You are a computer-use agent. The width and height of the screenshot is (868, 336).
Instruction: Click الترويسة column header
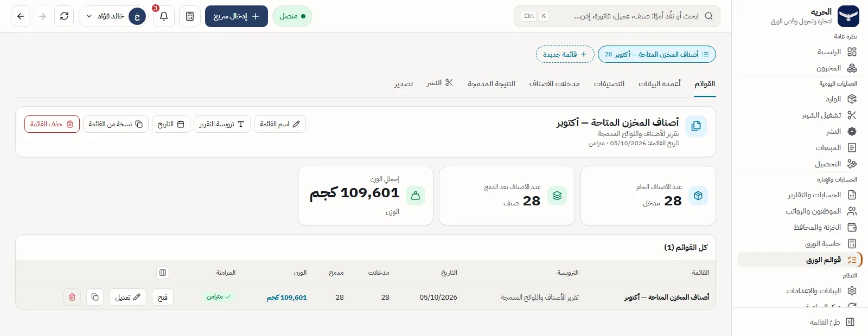[x=568, y=273]
